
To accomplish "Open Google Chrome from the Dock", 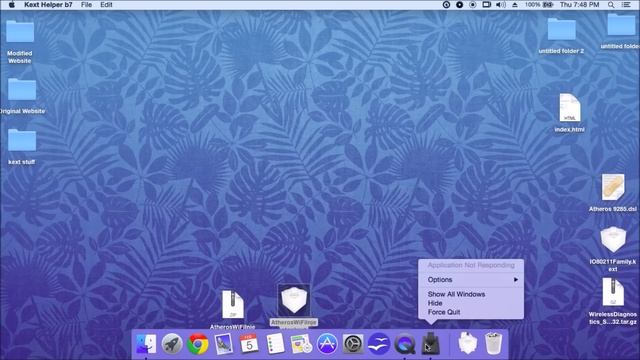I will (198, 344).
